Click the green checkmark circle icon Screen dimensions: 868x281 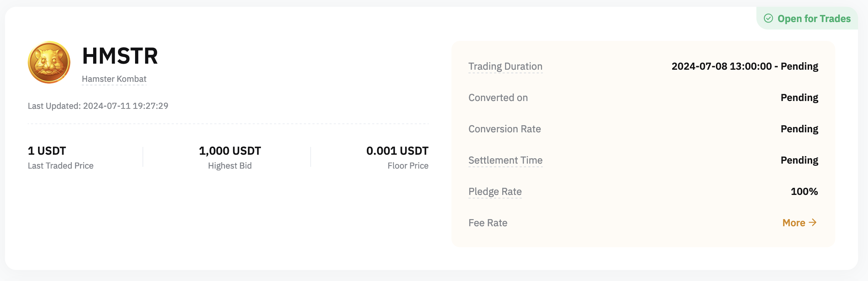(768, 18)
